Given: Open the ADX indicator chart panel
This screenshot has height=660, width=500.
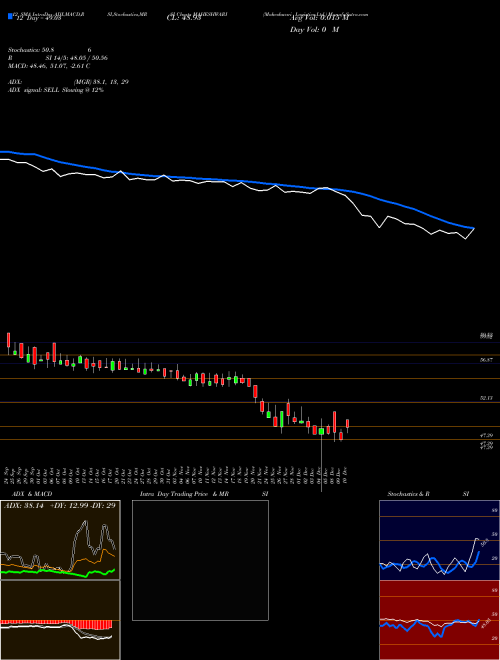Looking at the screenshot, I should (x=60, y=540).
